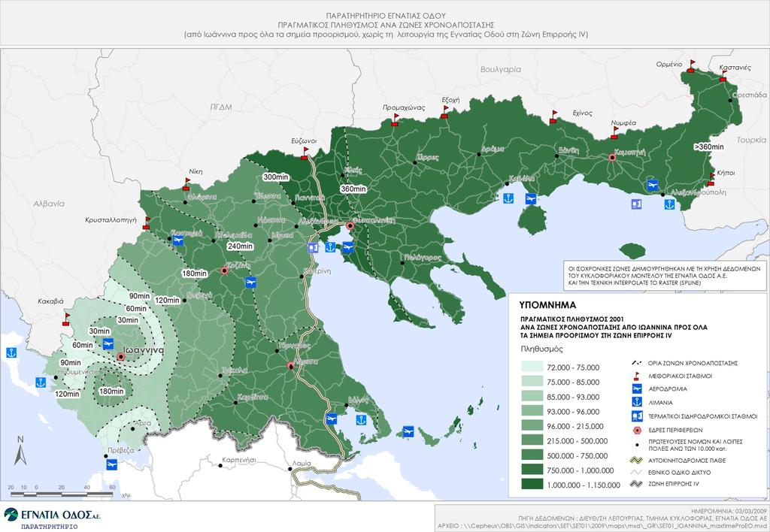Image resolution: width=770 pixels, height=532 pixels.
Task: Select the Κακαβιά border station flag
Action: coord(66,319)
